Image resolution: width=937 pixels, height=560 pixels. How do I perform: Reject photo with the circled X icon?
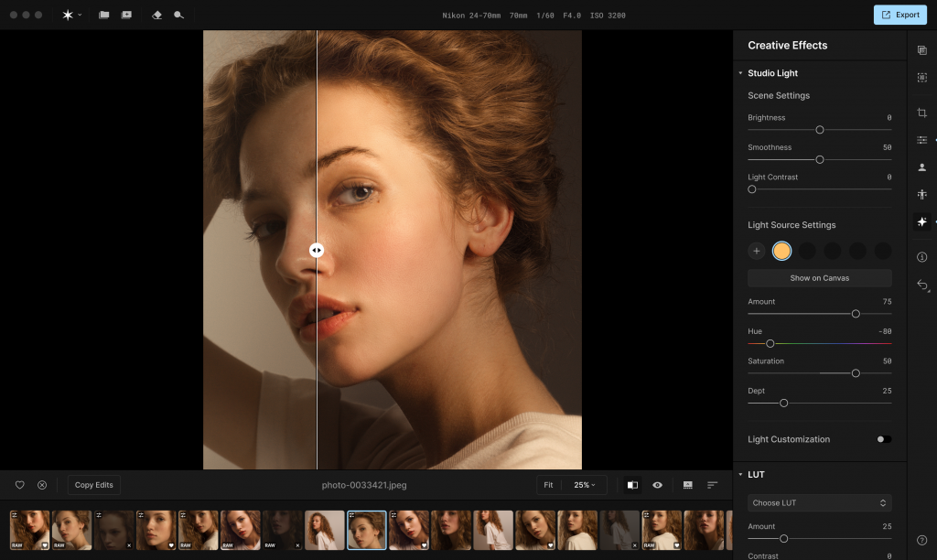pyautogui.click(x=42, y=485)
